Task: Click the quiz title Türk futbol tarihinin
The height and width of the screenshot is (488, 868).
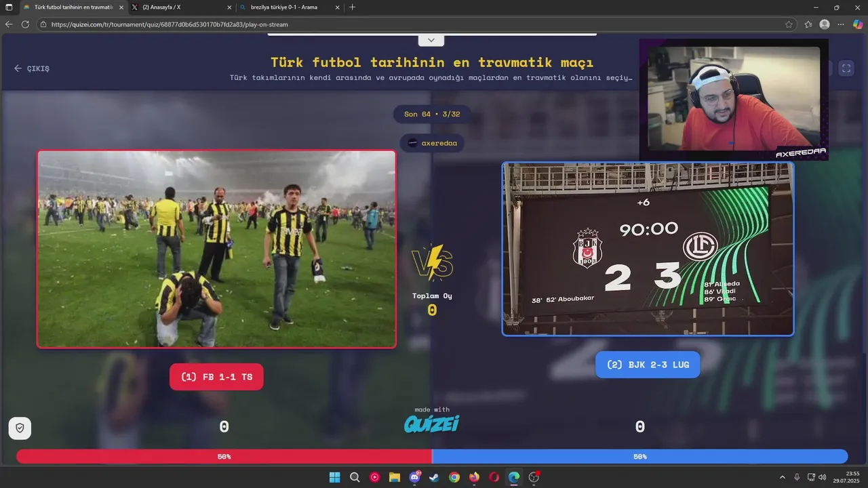Action: point(432,62)
